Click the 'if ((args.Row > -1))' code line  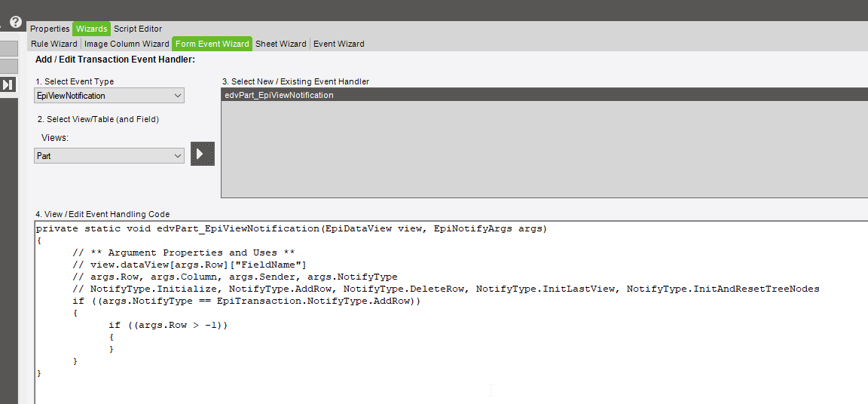[168, 326]
